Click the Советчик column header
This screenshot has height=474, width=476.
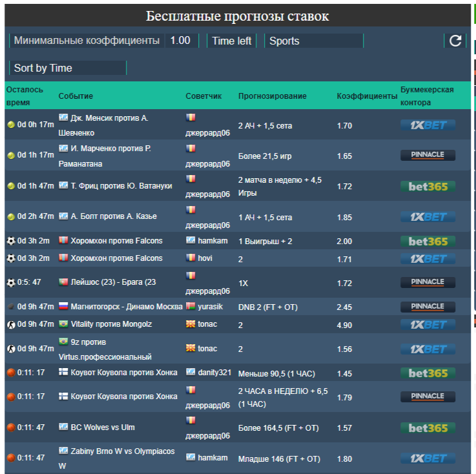203,96
